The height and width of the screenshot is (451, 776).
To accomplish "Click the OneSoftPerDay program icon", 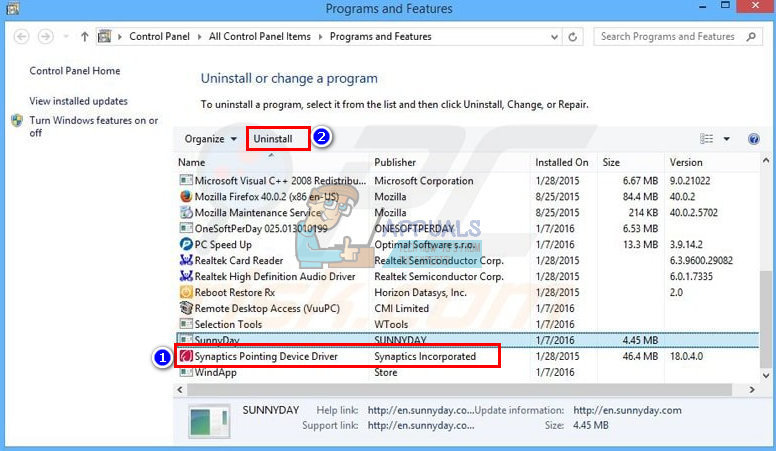I will coord(186,228).
